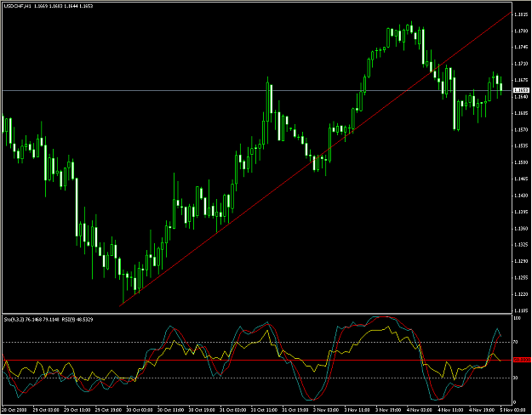The width and height of the screenshot is (532, 415).
Task: Click the current price label 1.1653
Action: point(521,90)
